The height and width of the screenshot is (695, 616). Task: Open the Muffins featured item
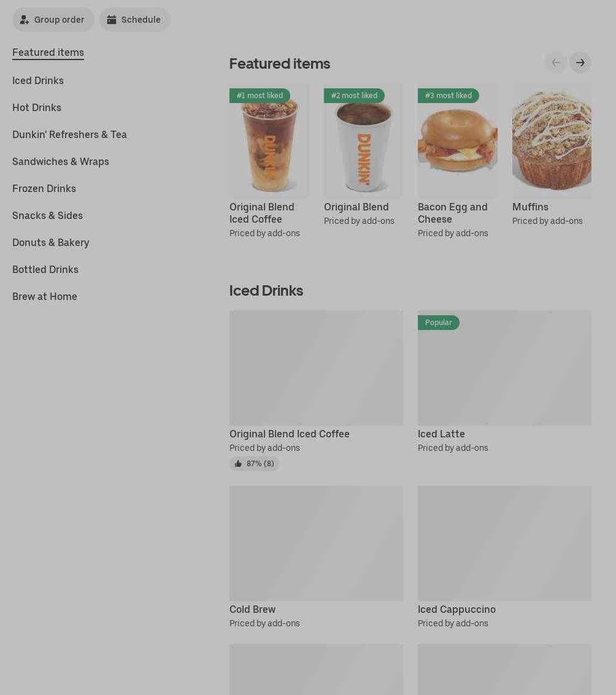tap(552, 155)
